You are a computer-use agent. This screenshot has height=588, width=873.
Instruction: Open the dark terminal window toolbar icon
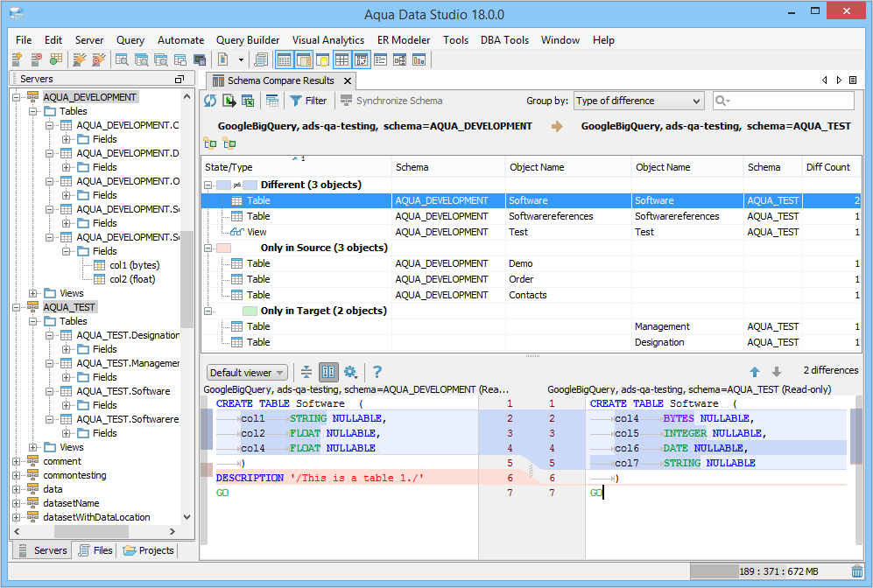tap(200, 59)
